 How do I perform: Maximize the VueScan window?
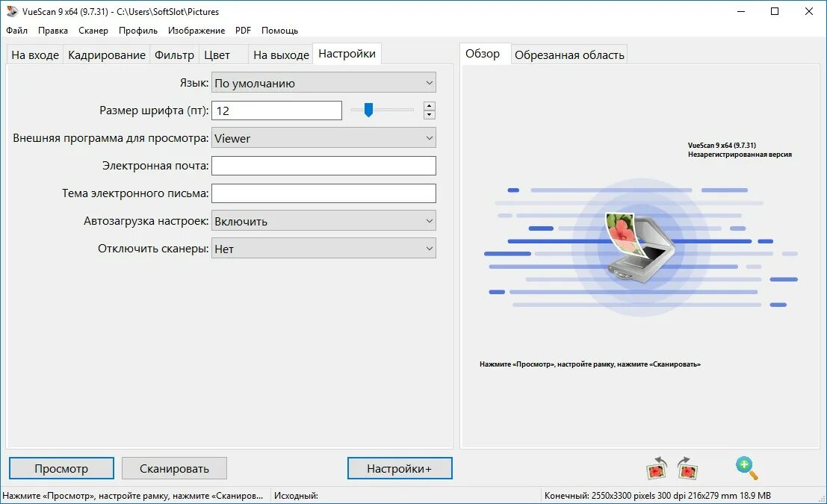point(775,12)
